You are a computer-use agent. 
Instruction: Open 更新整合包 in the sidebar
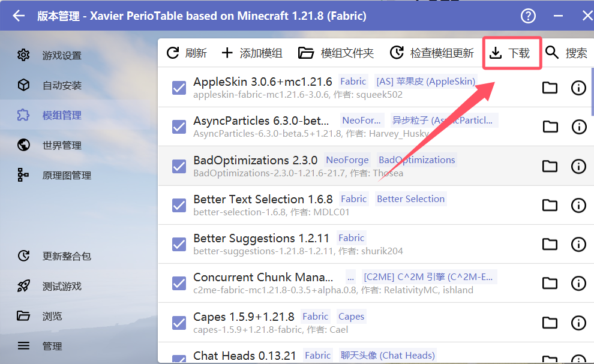75,256
